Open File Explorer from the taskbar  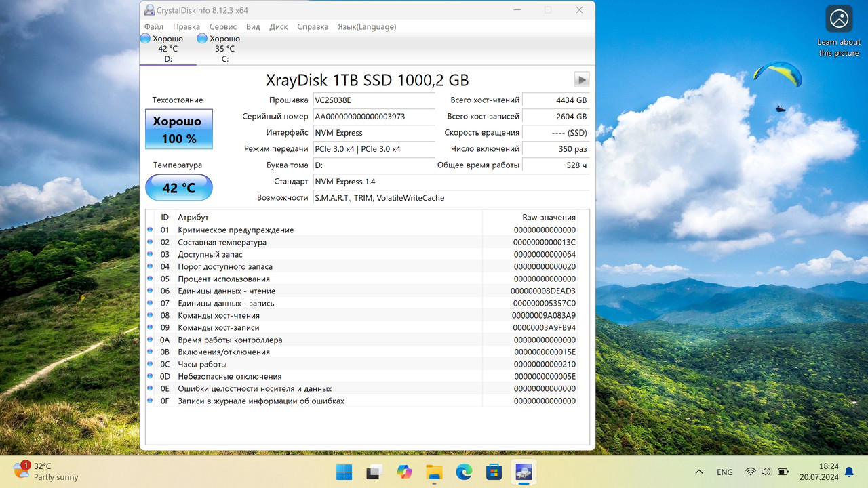pyautogui.click(x=434, y=472)
